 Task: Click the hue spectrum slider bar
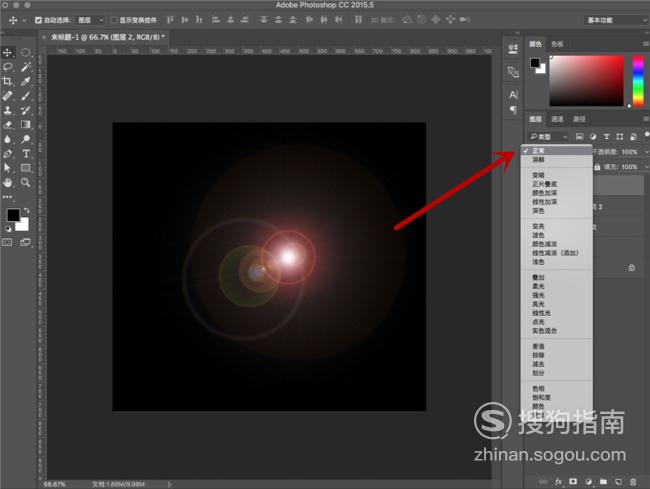pyautogui.click(x=638, y=81)
